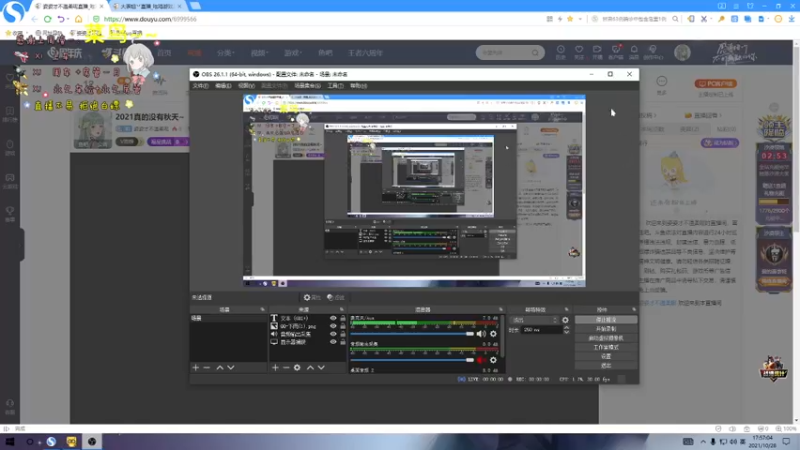Click the Douyu search magnifier icon
The width and height of the screenshot is (800, 450).
tap(535, 53)
